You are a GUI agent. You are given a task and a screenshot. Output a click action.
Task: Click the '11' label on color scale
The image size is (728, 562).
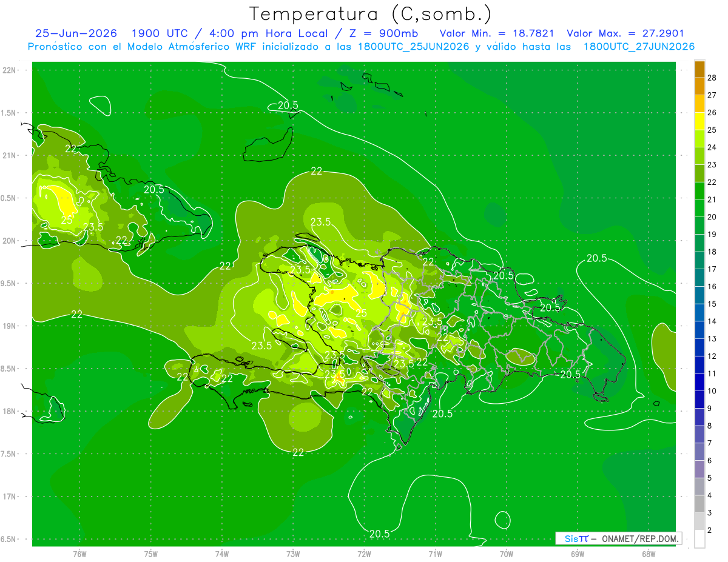pos(713,373)
